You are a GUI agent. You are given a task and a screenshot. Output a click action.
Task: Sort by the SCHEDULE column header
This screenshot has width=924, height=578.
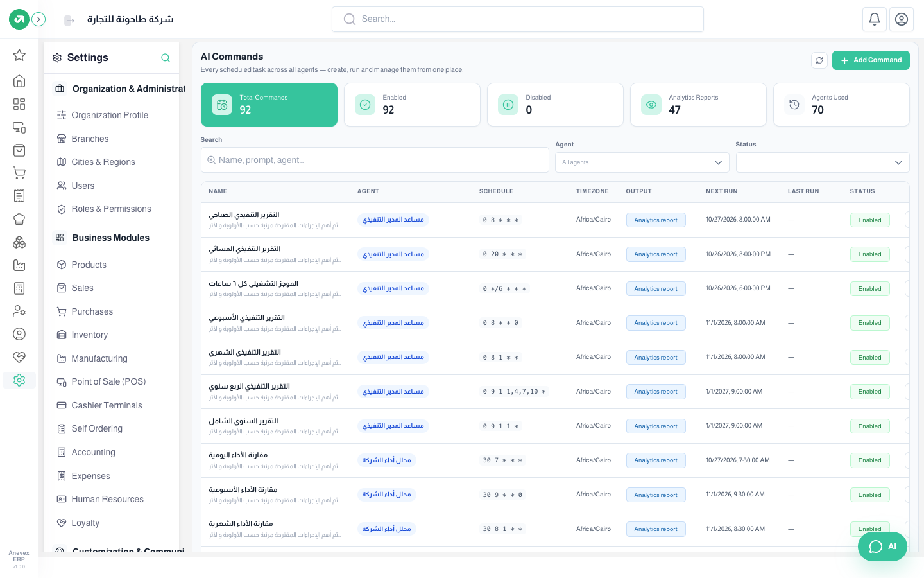pyautogui.click(x=496, y=191)
